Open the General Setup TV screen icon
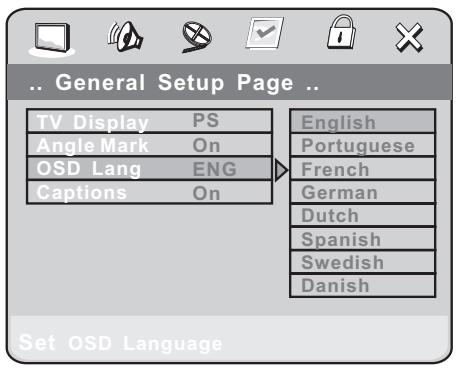459x368 pixels. [x=52, y=39]
